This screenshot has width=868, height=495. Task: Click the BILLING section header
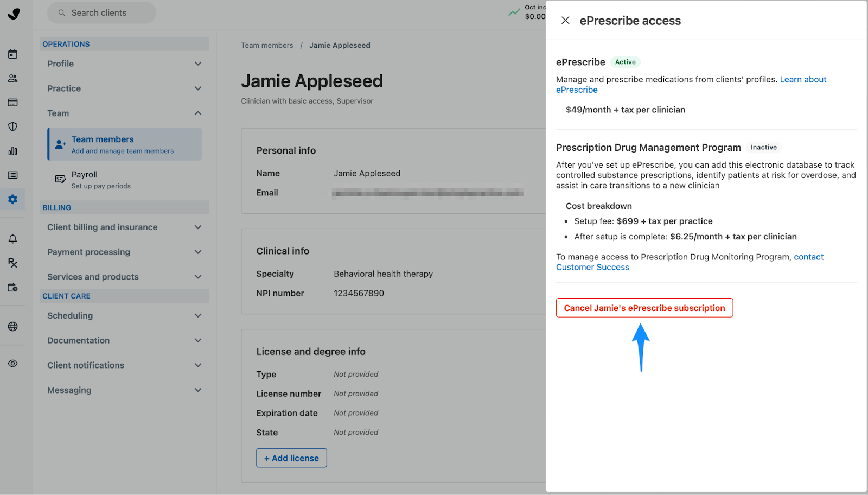click(x=124, y=207)
